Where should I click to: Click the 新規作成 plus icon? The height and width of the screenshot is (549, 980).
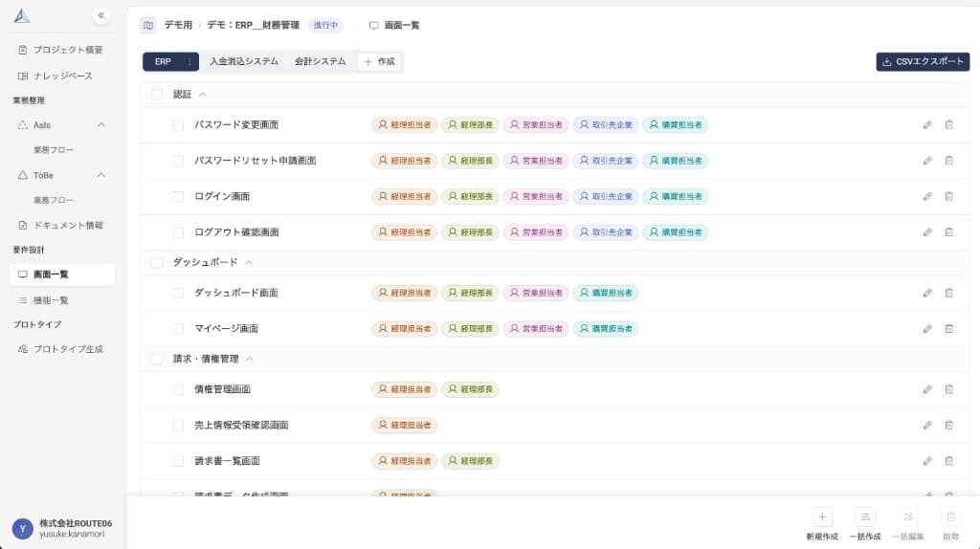[822, 517]
